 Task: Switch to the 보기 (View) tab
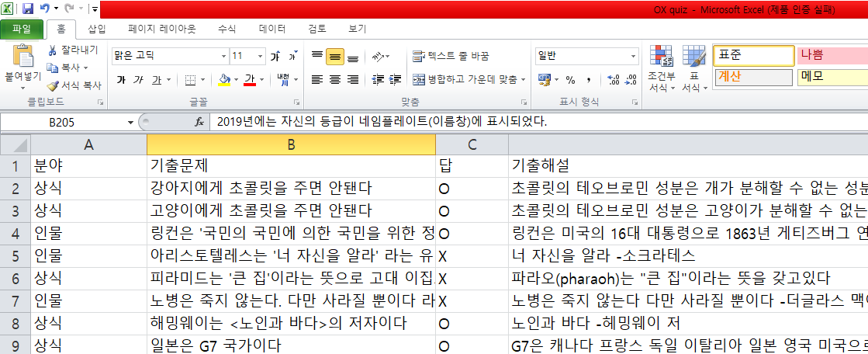(x=358, y=29)
